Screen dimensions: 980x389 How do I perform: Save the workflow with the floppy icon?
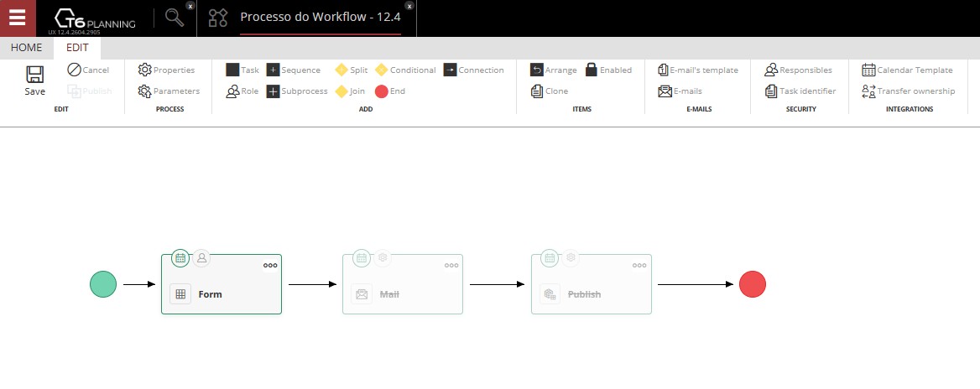pos(35,80)
